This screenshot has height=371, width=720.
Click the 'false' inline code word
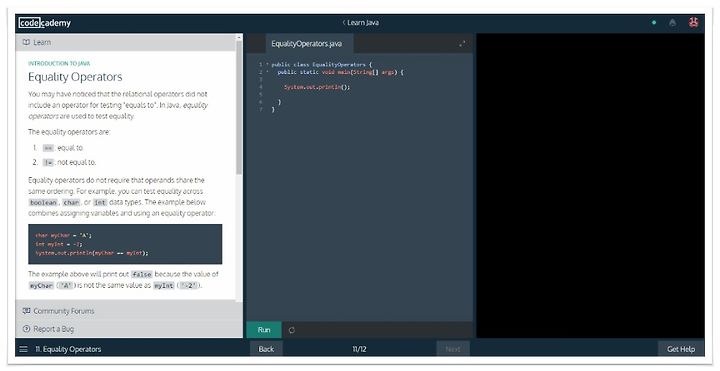(141, 274)
